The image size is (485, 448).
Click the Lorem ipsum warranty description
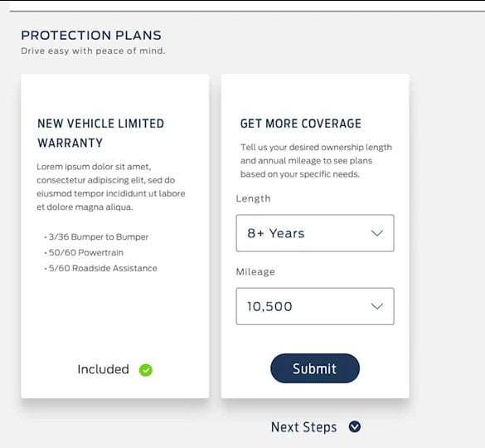[111, 187]
